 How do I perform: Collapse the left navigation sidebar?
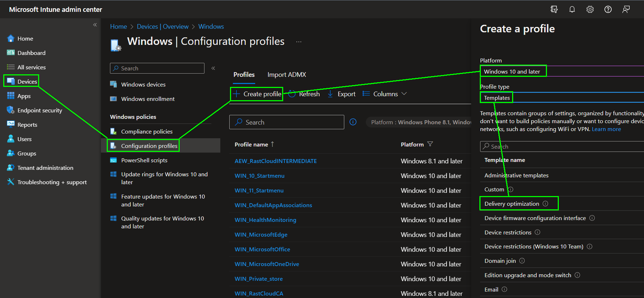95,25
